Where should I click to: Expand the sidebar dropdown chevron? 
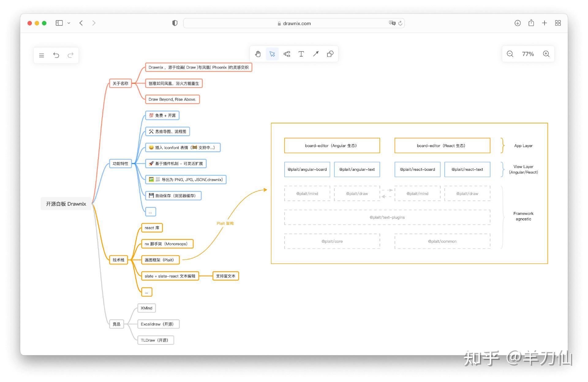(69, 23)
